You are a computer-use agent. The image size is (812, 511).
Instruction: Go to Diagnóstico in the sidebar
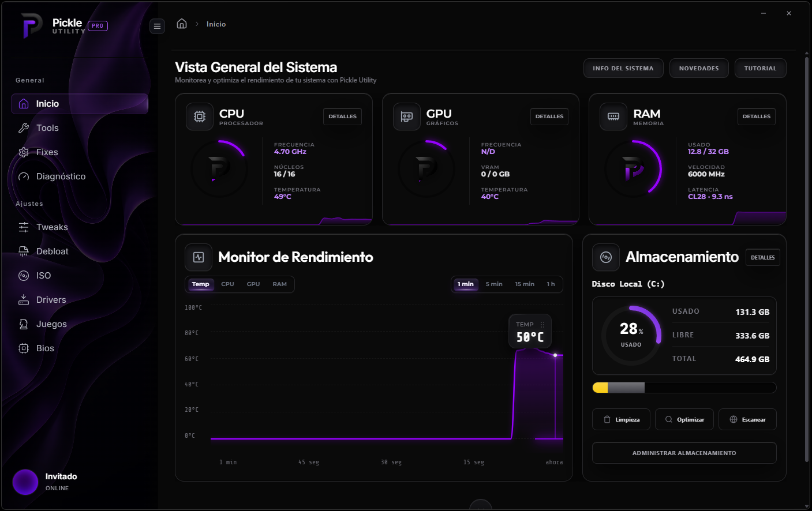[x=80, y=176]
